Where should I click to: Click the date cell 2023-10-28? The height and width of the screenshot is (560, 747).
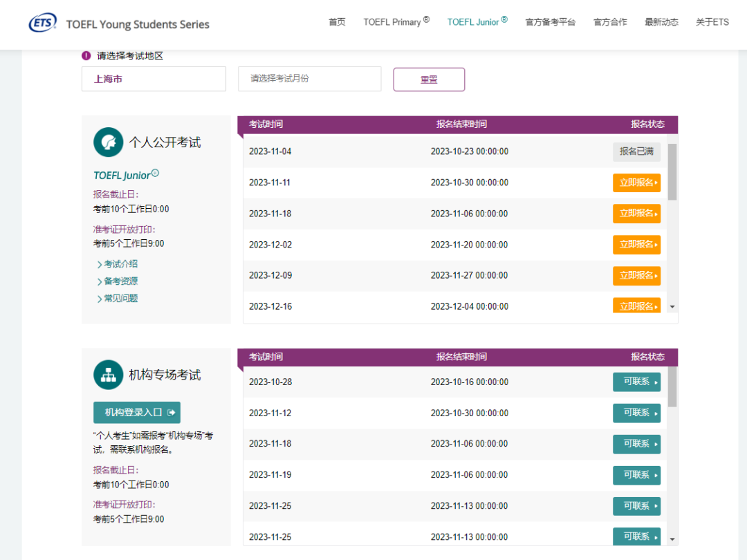tap(270, 382)
